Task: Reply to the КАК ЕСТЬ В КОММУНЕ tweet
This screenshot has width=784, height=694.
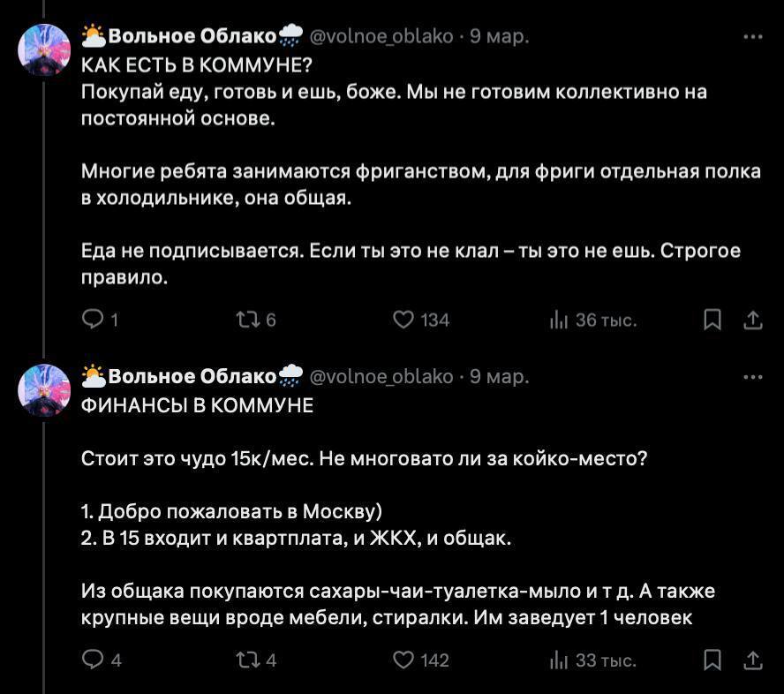Action: pyautogui.click(x=93, y=320)
